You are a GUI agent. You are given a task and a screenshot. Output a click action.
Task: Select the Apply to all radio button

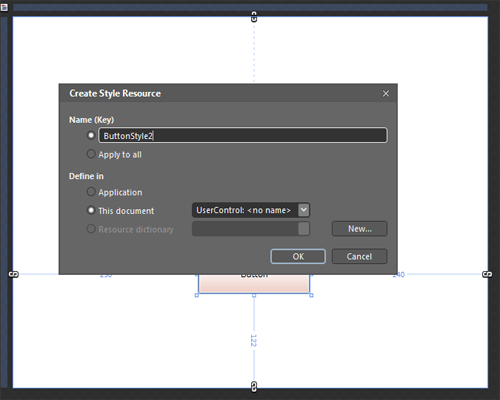[91, 154]
